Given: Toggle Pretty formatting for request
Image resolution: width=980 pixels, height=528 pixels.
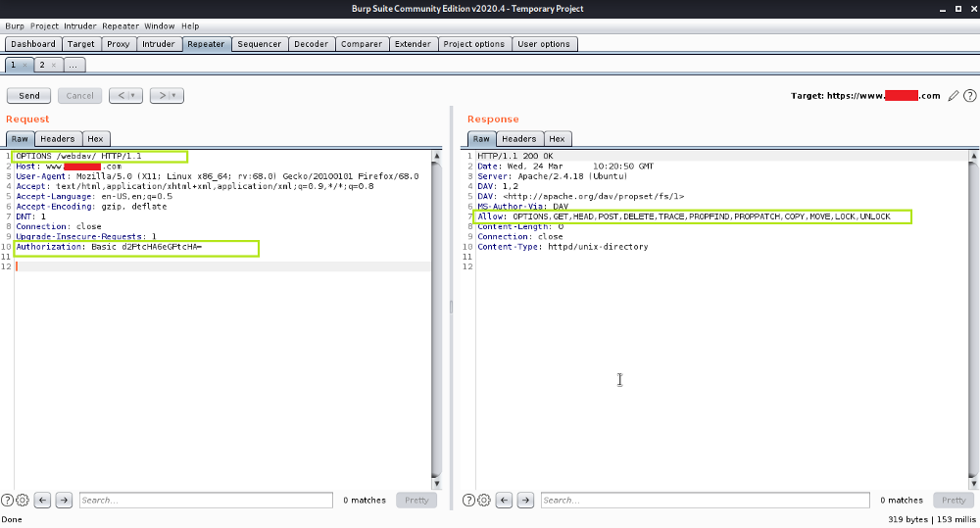Looking at the screenshot, I should click(416, 500).
